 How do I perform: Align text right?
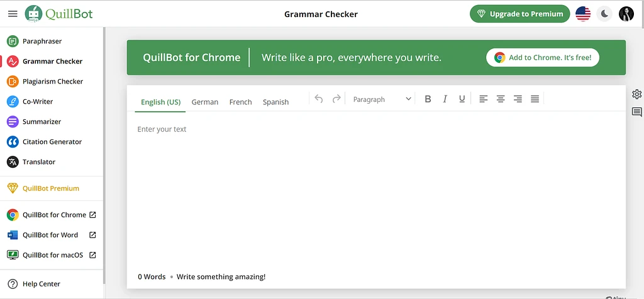[x=518, y=99]
